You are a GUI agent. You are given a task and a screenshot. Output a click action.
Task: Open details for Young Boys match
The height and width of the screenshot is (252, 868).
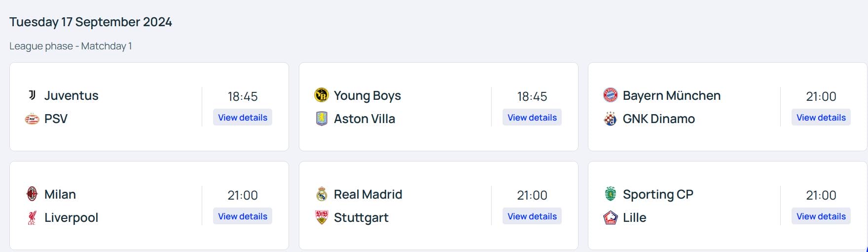(x=532, y=118)
